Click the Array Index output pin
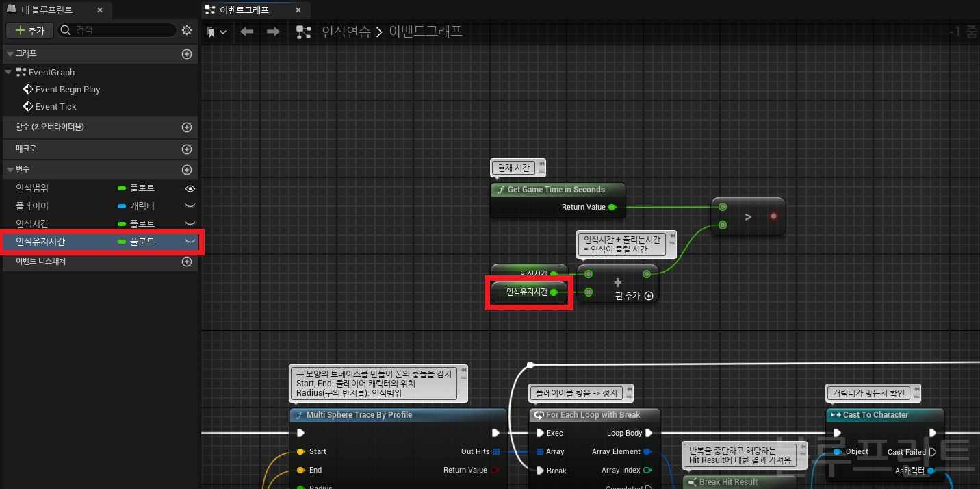The width and height of the screenshot is (980, 489). pyautogui.click(x=647, y=470)
